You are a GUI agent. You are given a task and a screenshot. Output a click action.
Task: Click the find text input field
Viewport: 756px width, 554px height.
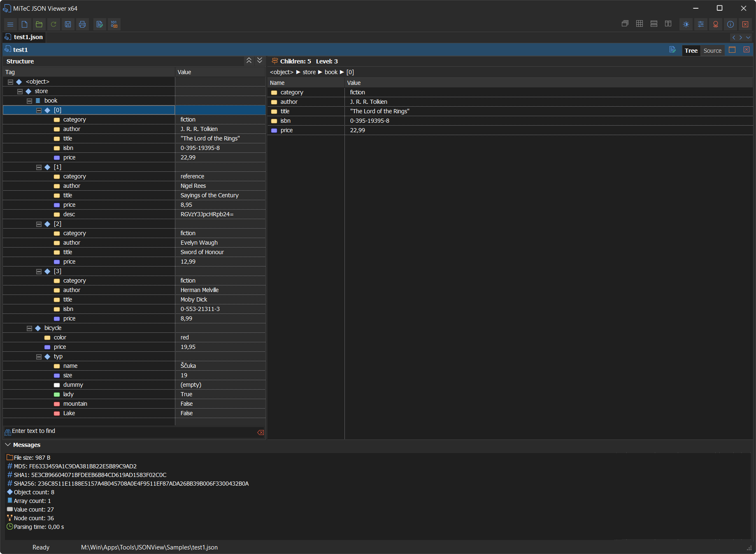pos(134,431)
